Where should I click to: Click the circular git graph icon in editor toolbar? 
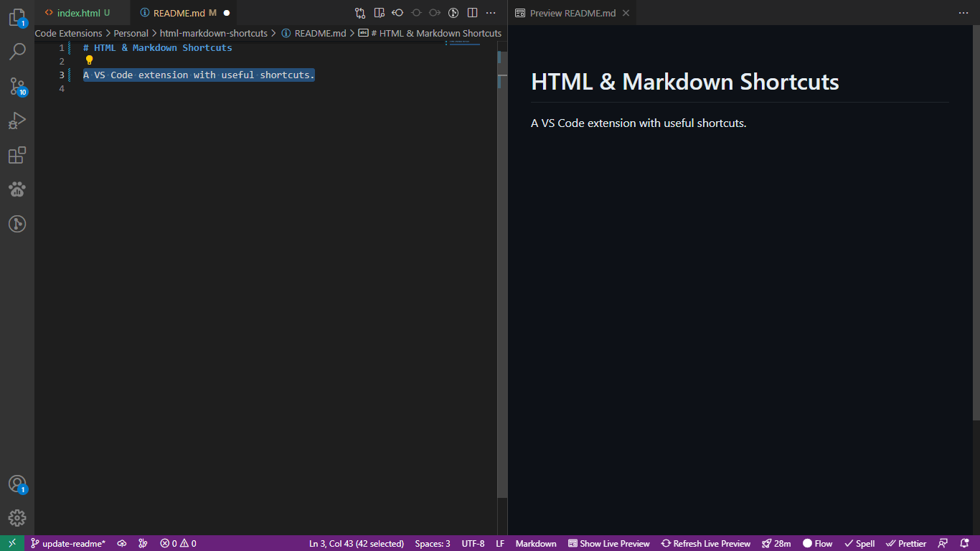pos(453,13)
